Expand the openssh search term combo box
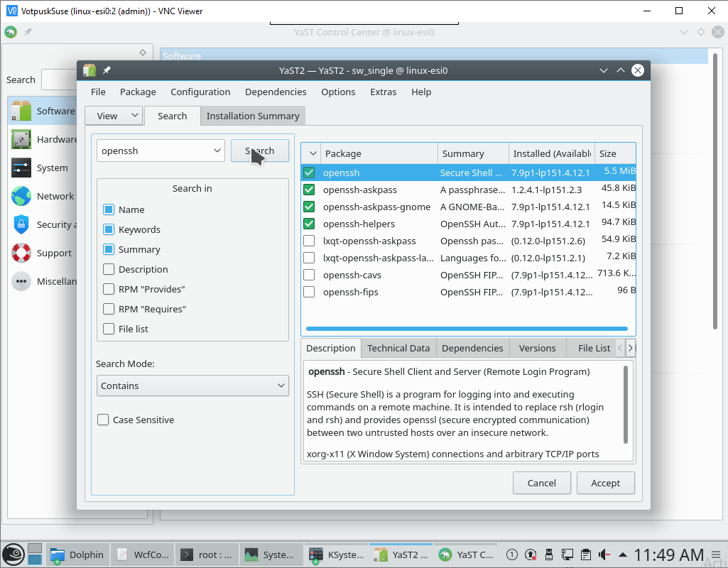 (217, 151)
